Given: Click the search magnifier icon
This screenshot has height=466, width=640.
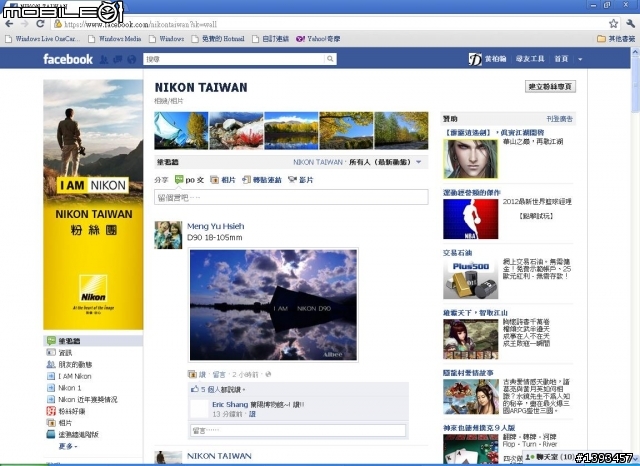Looking at the screenshot, I should (330, 59).
